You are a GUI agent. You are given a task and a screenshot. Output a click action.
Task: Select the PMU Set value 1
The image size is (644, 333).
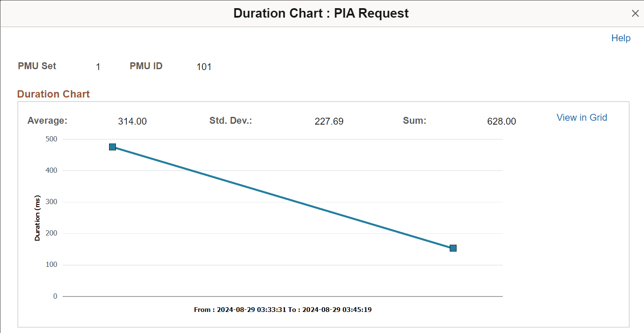(x=98, y=67)
